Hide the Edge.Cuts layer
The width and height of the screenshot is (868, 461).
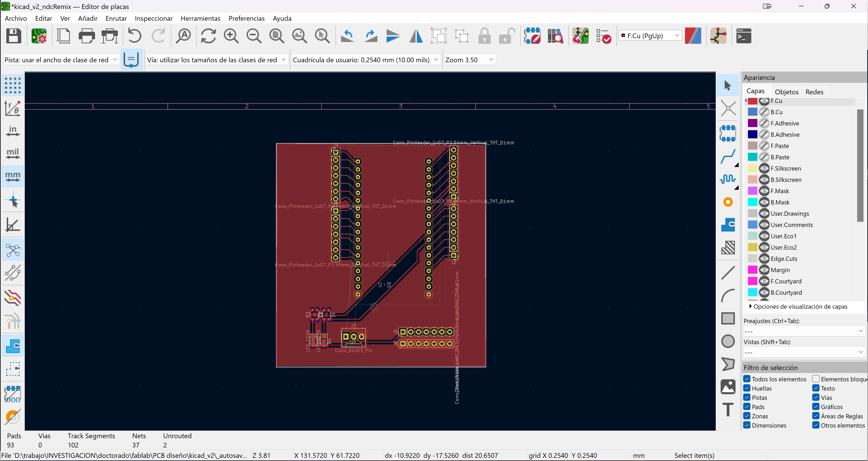764,258
